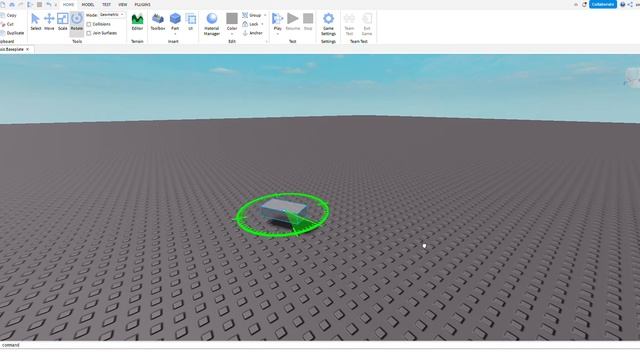The height and width of the screenshot is (360, 640).
Task: Activate the Scale tool
Action: (62, 22)
